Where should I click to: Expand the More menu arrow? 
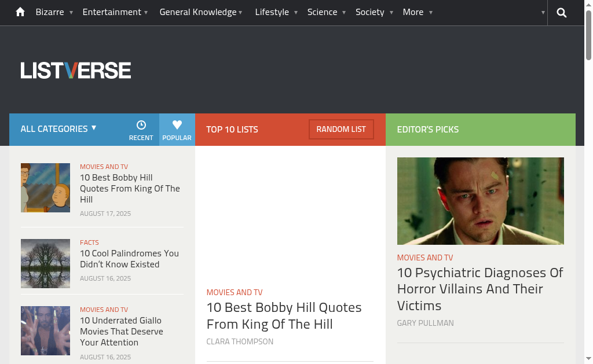(430, 13)
